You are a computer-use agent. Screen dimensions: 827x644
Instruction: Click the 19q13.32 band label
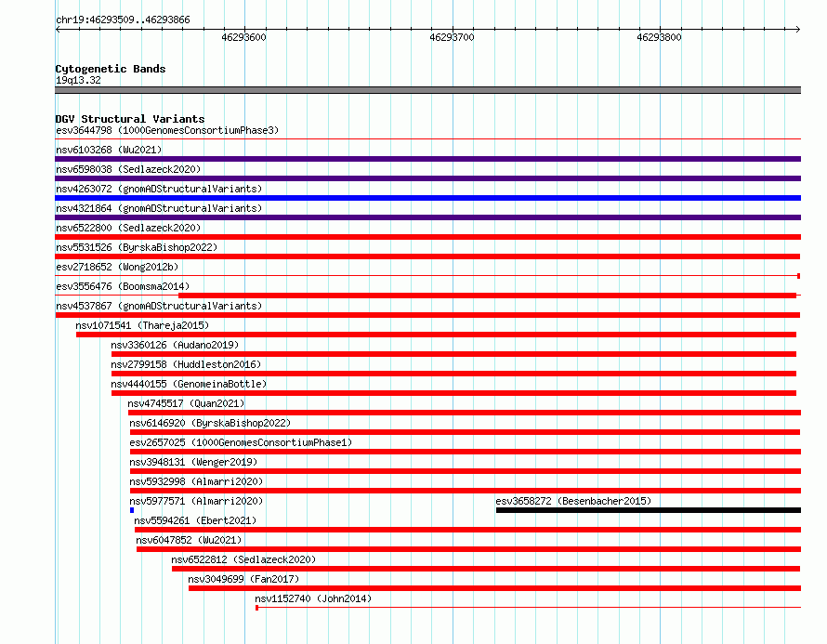(x=78, y=80)
